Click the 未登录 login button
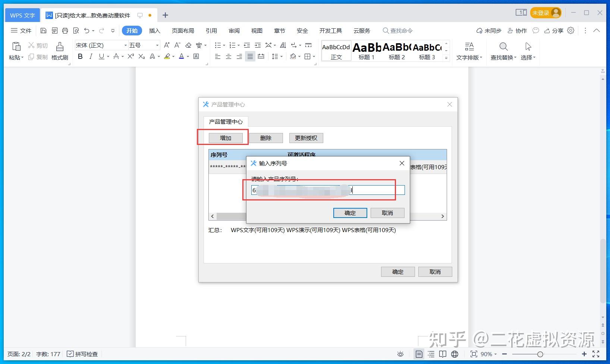610x364 pixels. (x=546, y=13)
